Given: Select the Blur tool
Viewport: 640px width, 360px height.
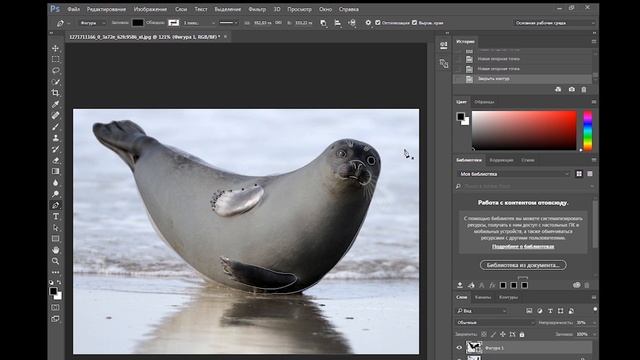Looking at the screenshot, I should [x=56, y=183].
